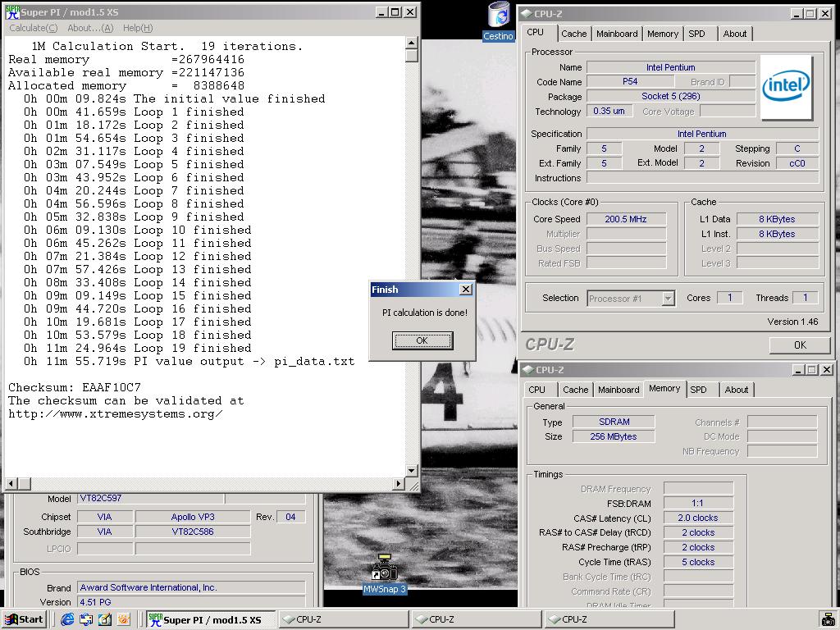Click the Super PI horizontal scrollbar right arrow
Screen dimensions: 840x630
(399, 484)
